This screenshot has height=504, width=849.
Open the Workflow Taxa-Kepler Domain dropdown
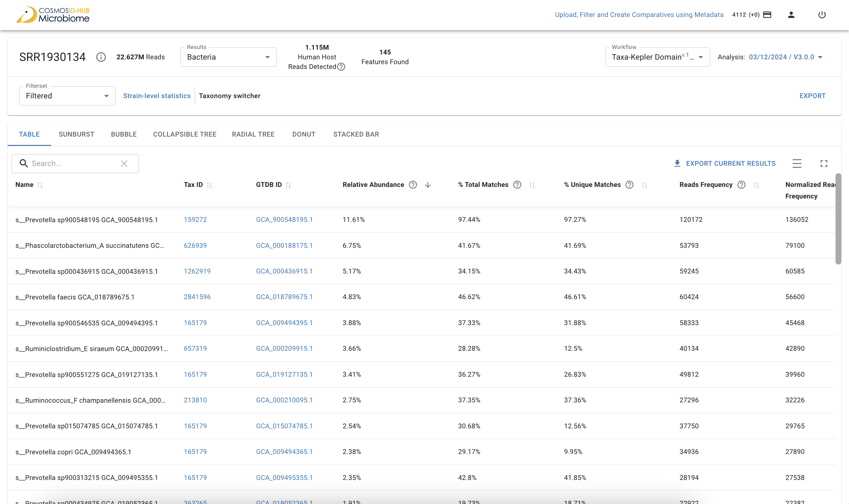coord(657,57)
